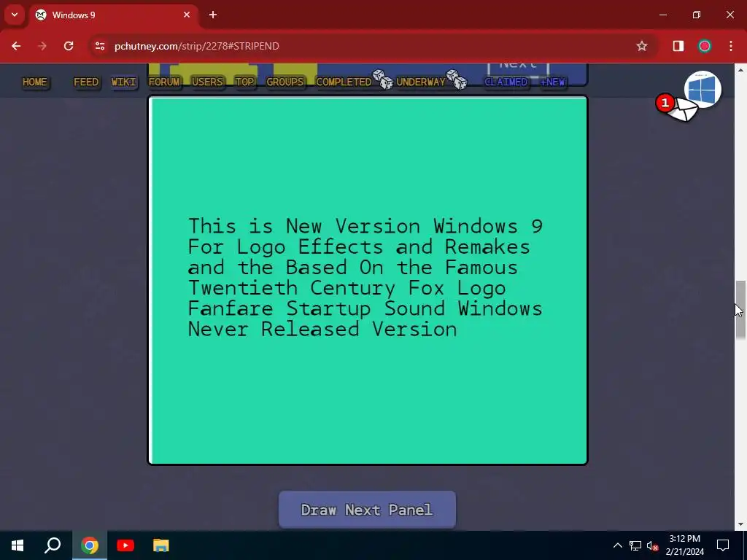Open the taskbar clock and date
This screenshot has width=747, height=560.
(684, 545)
